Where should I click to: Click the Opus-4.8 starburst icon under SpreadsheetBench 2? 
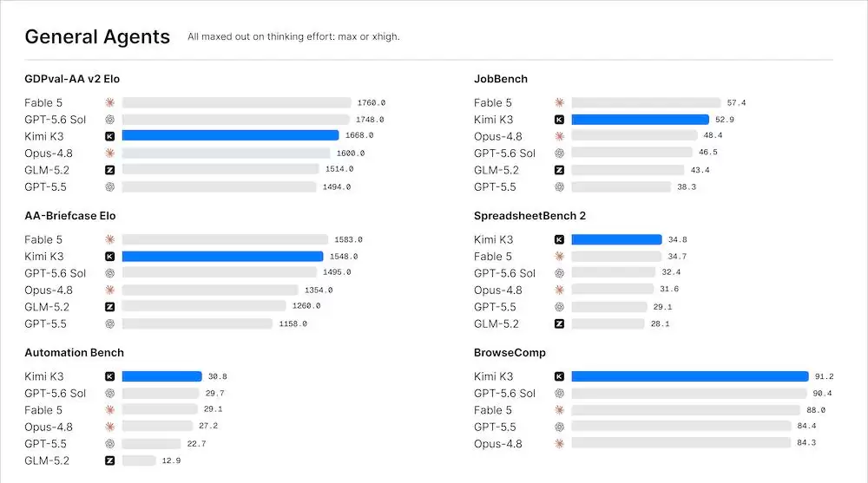click(x=559, y=290)
